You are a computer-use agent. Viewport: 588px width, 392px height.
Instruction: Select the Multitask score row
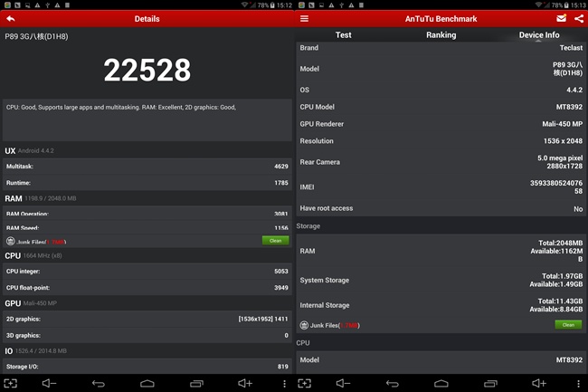click(x=147, y=167)
